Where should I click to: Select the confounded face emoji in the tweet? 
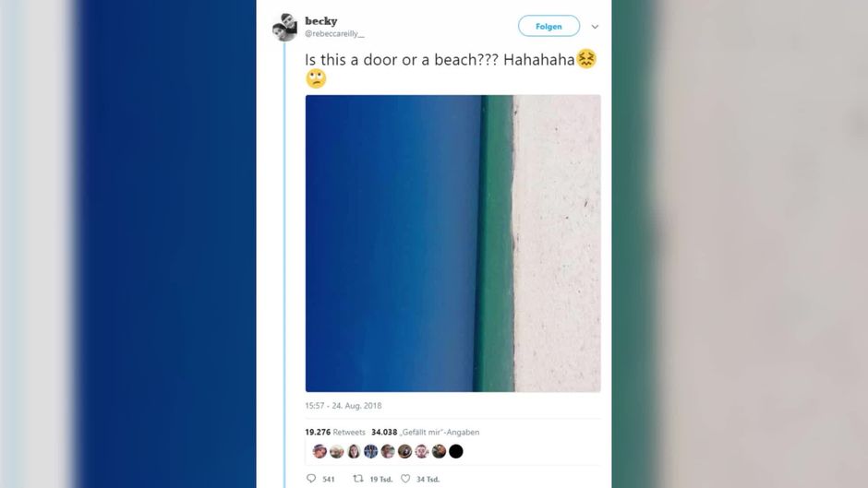586,59
